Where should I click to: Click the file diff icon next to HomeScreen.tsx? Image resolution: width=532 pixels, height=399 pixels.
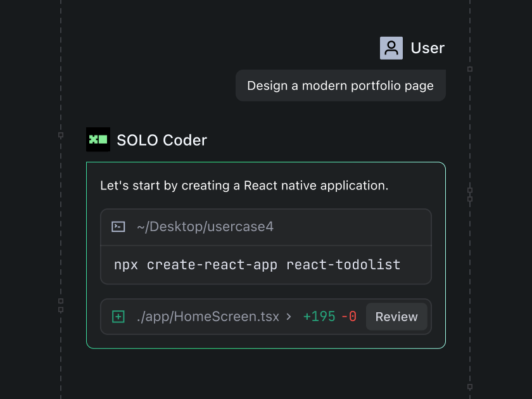[x=118, y=316]
